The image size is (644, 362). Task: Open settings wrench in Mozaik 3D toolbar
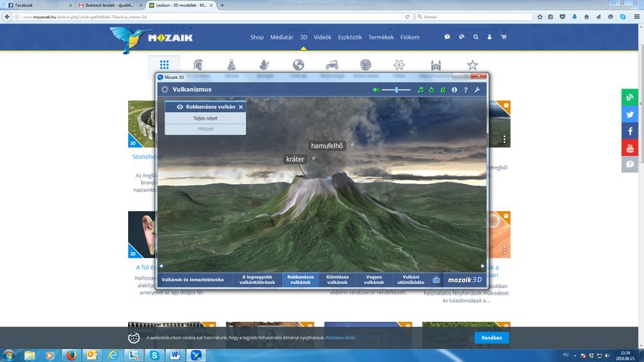click(x=477, y=89)
